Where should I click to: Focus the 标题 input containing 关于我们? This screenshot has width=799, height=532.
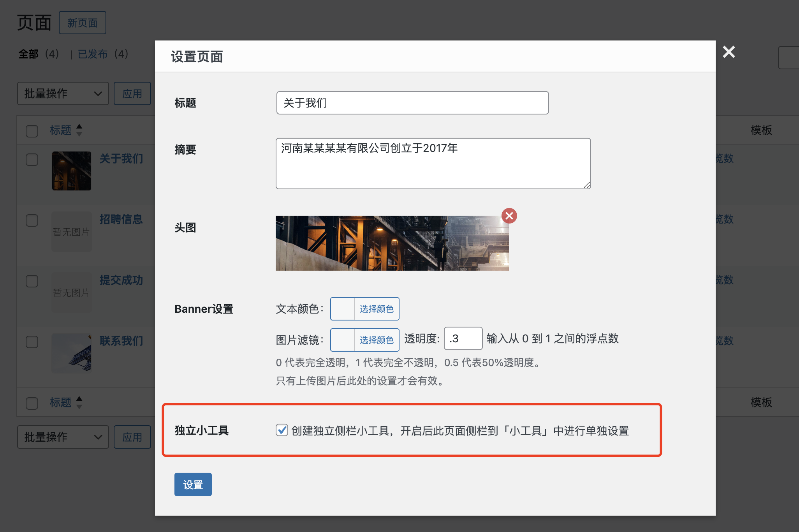click(x=413, y=103)
